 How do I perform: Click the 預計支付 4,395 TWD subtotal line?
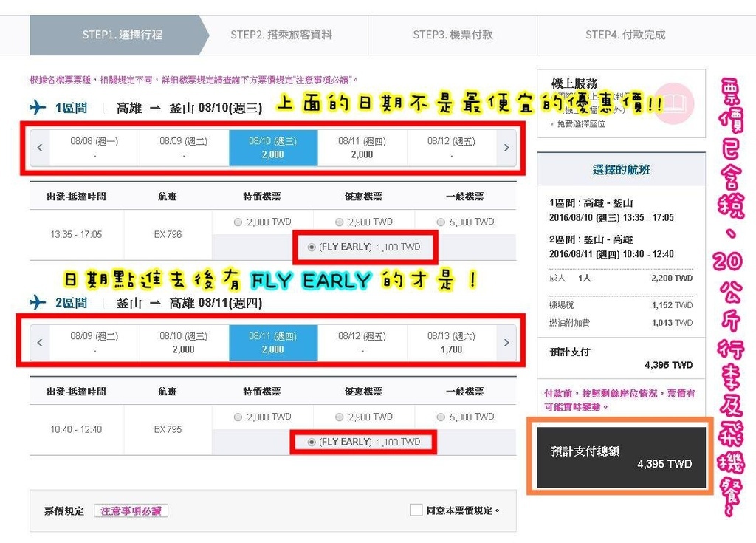(x=621, y=358)
